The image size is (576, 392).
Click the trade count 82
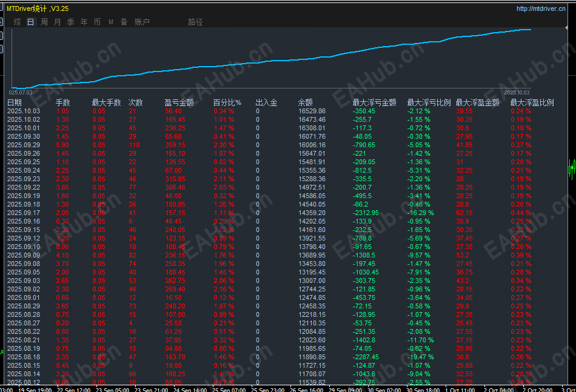coord(132,255)
